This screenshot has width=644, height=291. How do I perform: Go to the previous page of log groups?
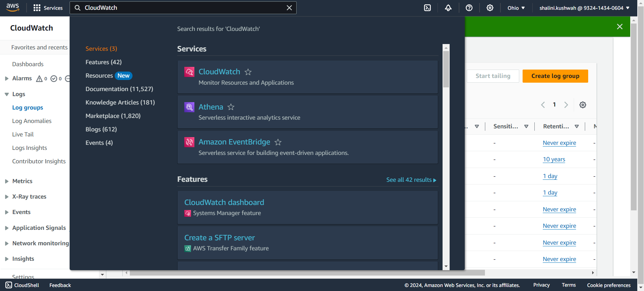point(543,105)
